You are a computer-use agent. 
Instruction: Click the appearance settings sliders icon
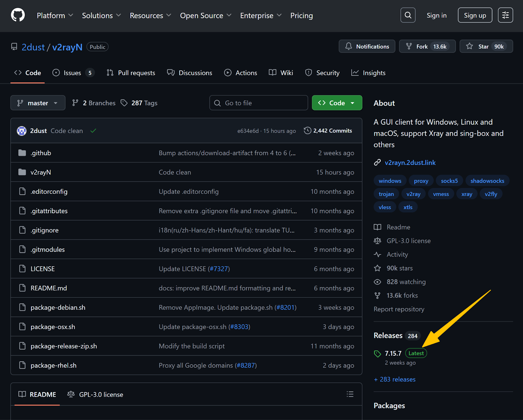[505, 15]
